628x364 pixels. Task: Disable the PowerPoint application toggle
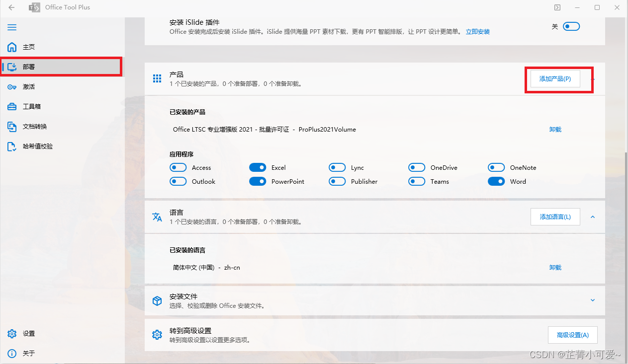point(258,182)
